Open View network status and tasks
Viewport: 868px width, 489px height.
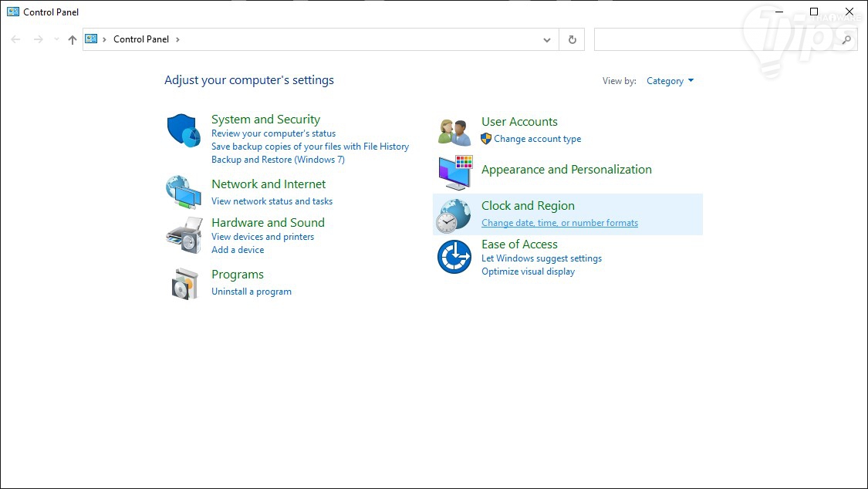click(x=272, y=201)
